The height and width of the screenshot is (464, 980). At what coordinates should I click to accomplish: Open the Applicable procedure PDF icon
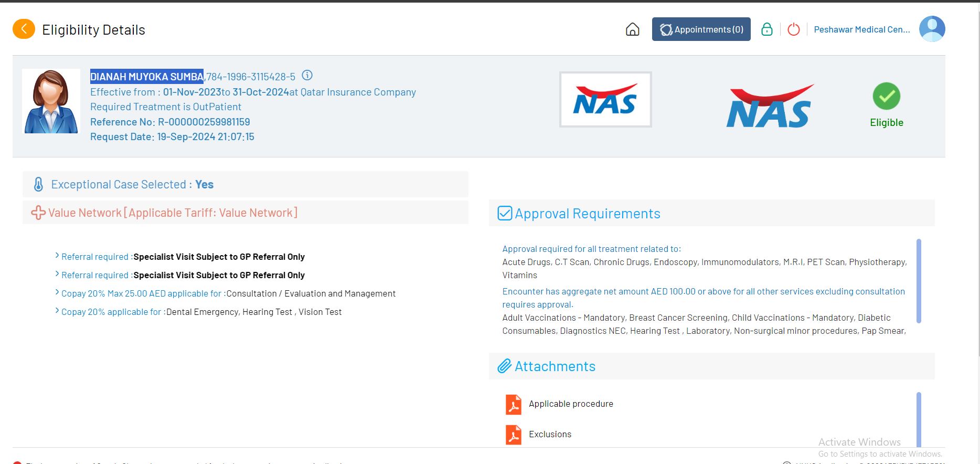513,404
